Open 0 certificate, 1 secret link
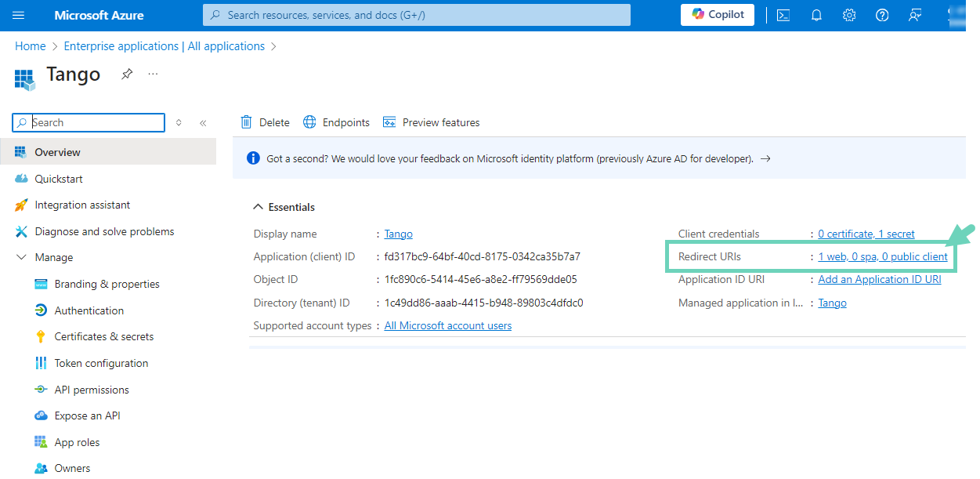The image size is (980, 479). tap(866, 234)
